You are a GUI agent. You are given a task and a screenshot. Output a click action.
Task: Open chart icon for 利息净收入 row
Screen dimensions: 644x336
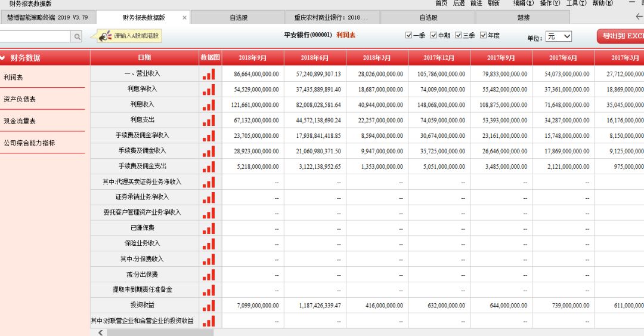click(x=208, y=90)
